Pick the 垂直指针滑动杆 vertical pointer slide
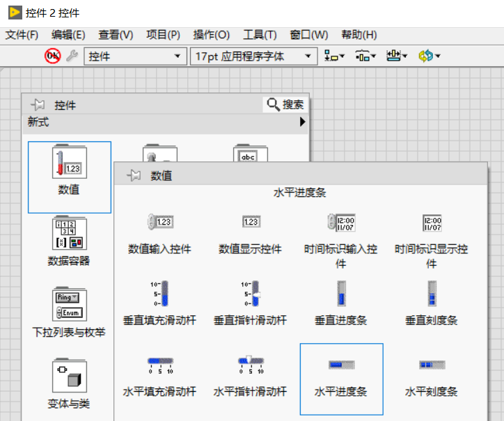Image resolution: width=504 pixels, height=421 pixels. [251, 303]
